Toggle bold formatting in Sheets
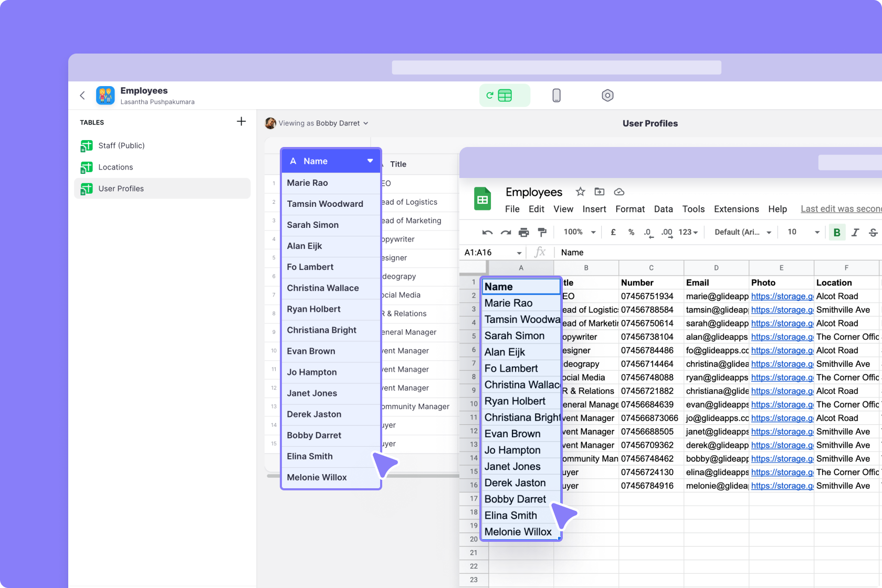 click(837, 232)
